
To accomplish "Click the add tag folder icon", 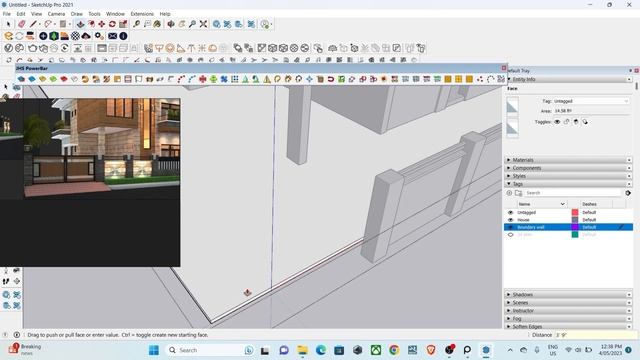I will (x=519, y=193).
